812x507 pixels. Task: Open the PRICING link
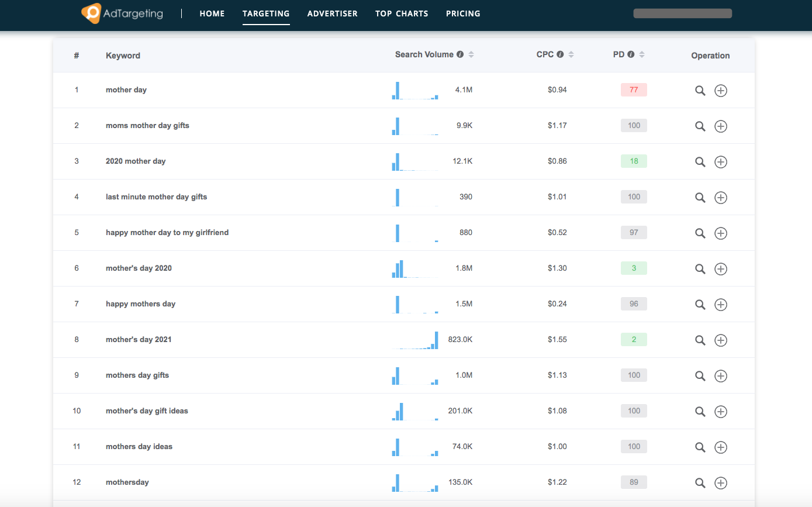point(463,13)
